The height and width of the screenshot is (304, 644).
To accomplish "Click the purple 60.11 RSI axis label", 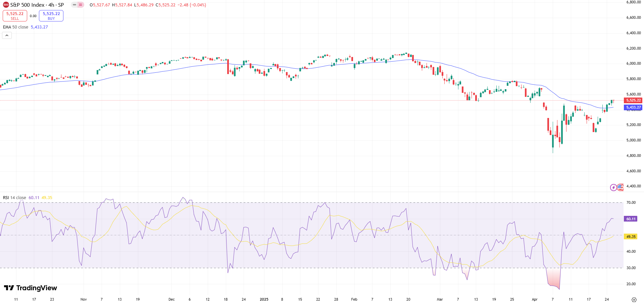I will 631,219.
